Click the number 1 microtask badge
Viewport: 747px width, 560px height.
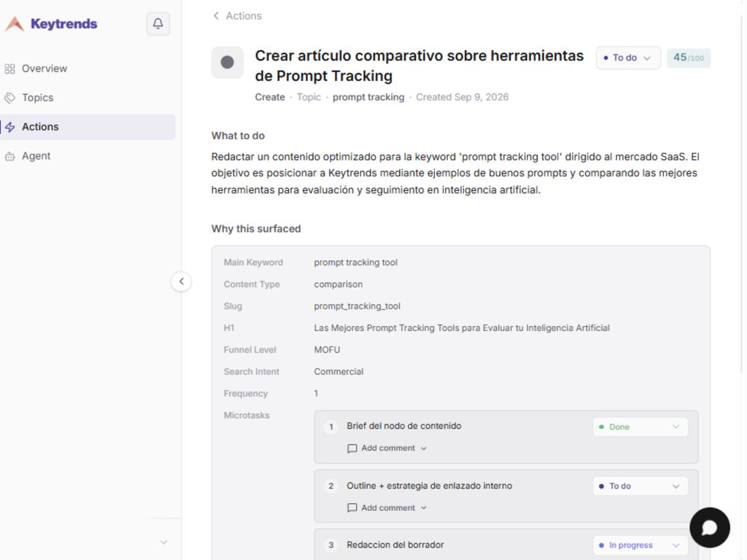point(331,427)
